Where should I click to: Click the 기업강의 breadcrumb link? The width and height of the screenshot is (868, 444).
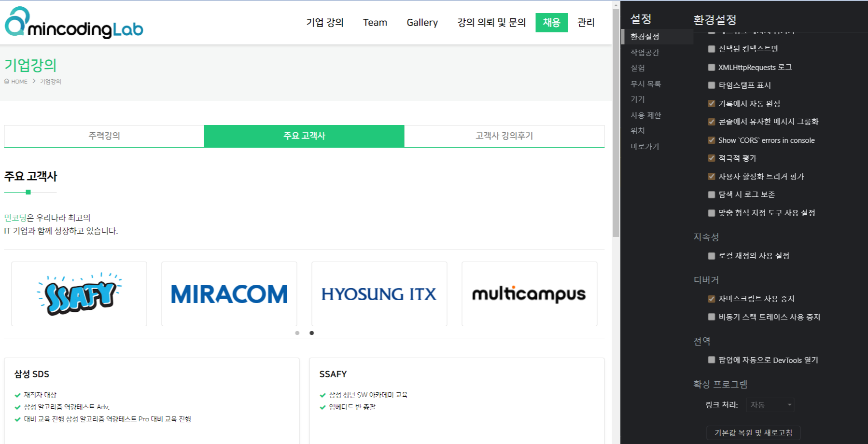(x=51, y=82)
